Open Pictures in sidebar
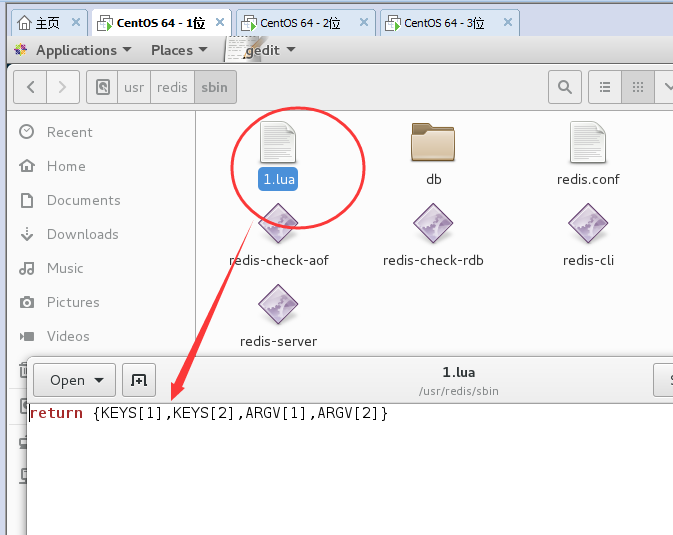The width and height of the screenshot is (673, 535). [x=59, y=302]
